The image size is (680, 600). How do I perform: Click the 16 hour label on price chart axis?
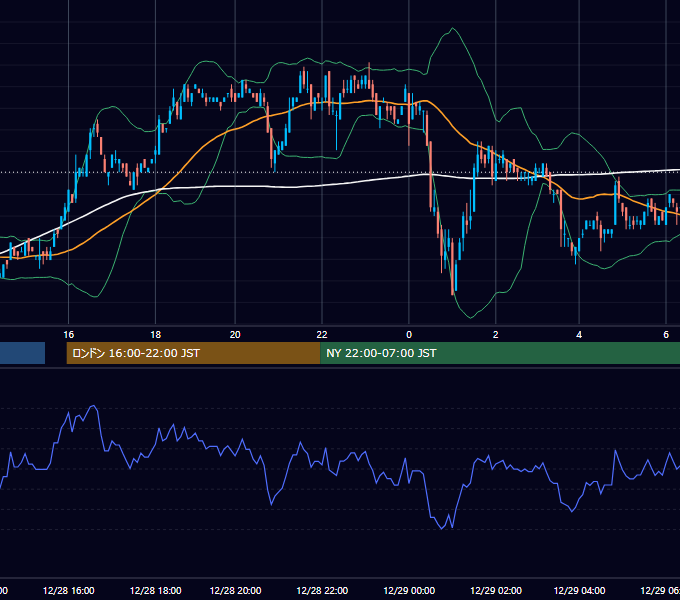coord(69,335)
